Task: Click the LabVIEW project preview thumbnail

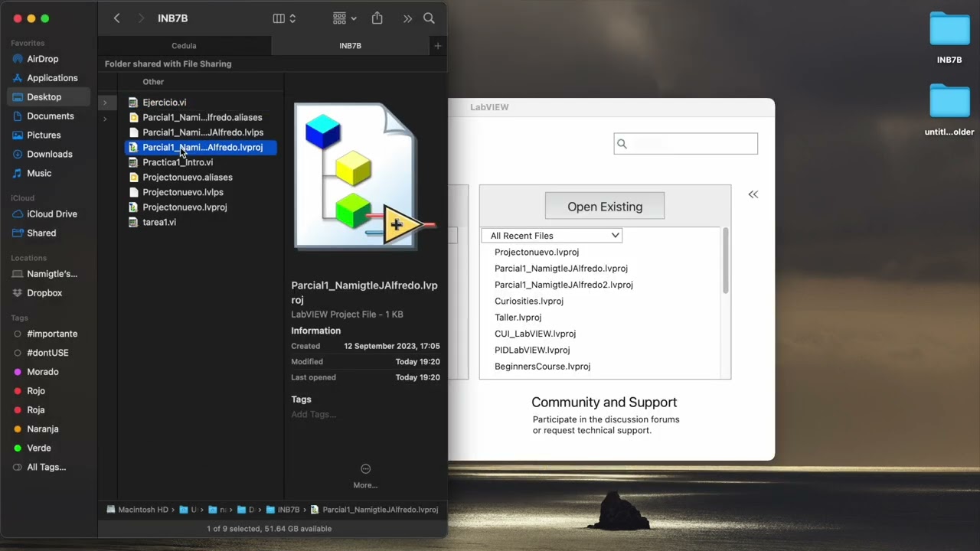Action: click(x=365, y=178)
